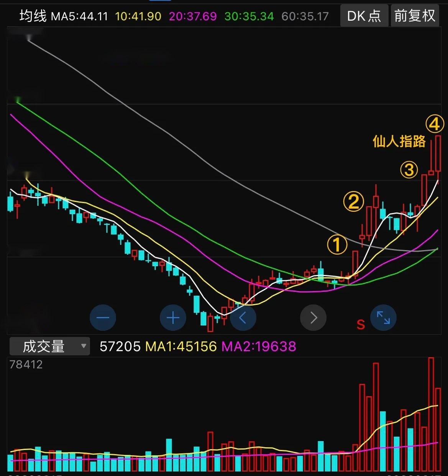Pan chart right with the forward arrow icon
The height and width of the screenshot is (476, 448).
click(313, 317)
